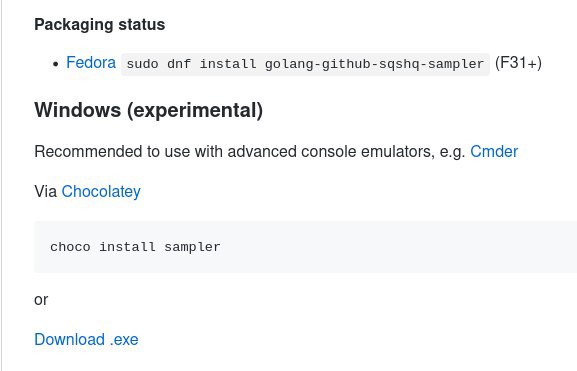Screen dimensions: 577x371
Task: Click the sudo dnf install inline code
Action: click(305, 64)
